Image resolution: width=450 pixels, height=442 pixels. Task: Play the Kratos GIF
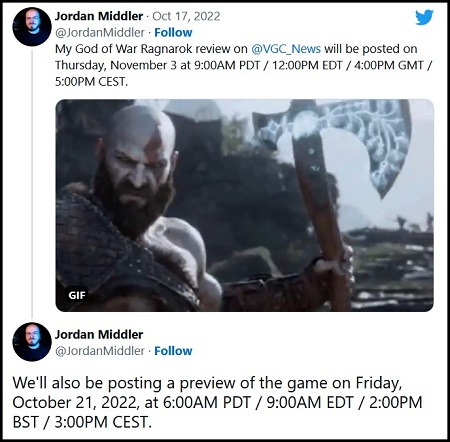pos(244,205)
